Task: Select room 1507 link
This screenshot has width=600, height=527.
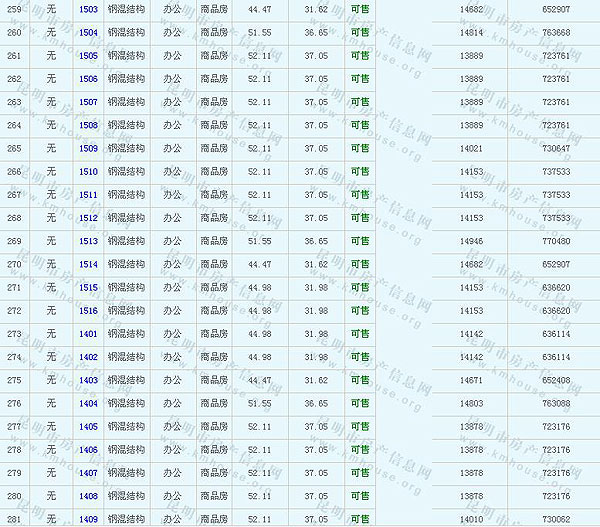Action: [88, 102]
